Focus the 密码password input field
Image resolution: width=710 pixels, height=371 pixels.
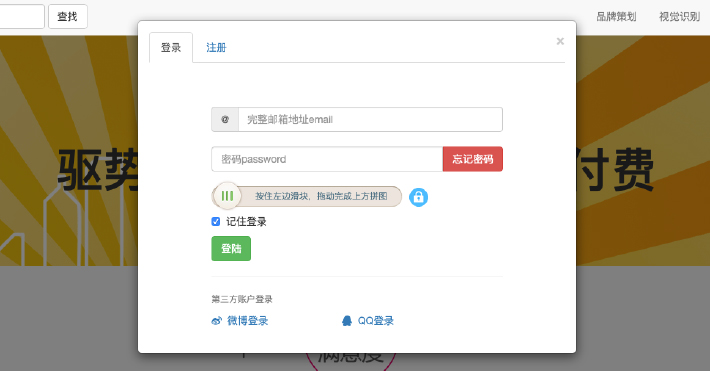click(327, 159)
